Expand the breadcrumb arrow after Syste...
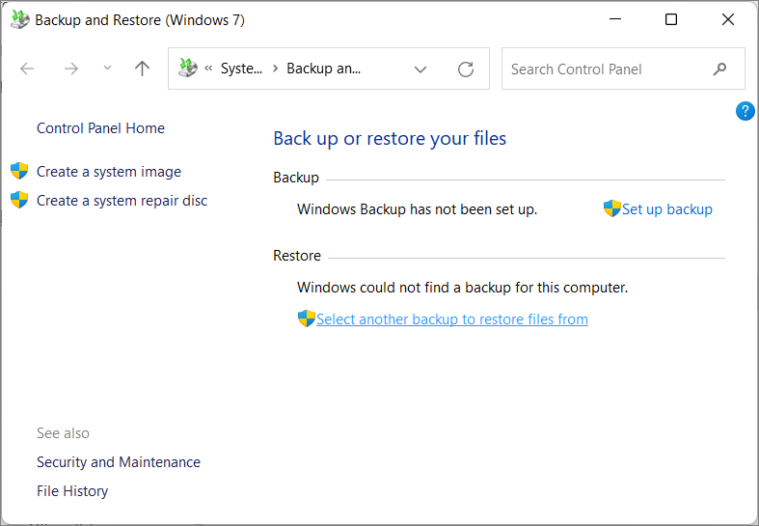 point(275,69)
